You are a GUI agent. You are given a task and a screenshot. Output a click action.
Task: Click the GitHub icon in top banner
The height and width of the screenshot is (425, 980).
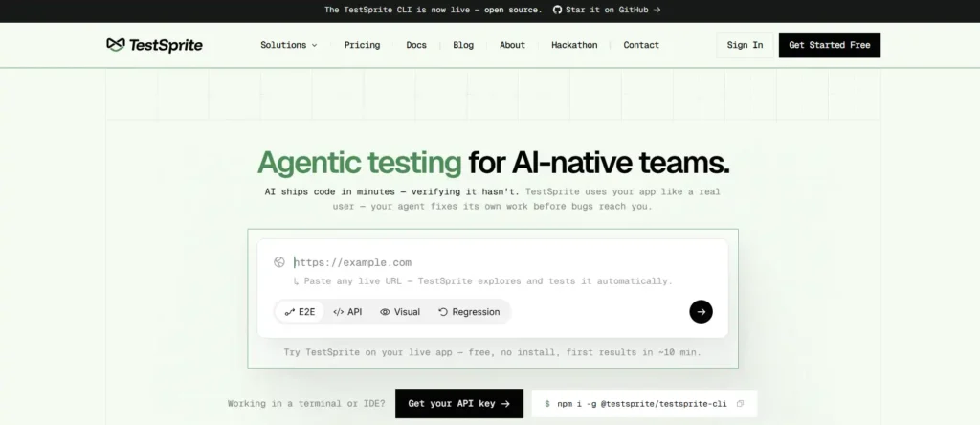pyautogui.click(x=558, y=10)
